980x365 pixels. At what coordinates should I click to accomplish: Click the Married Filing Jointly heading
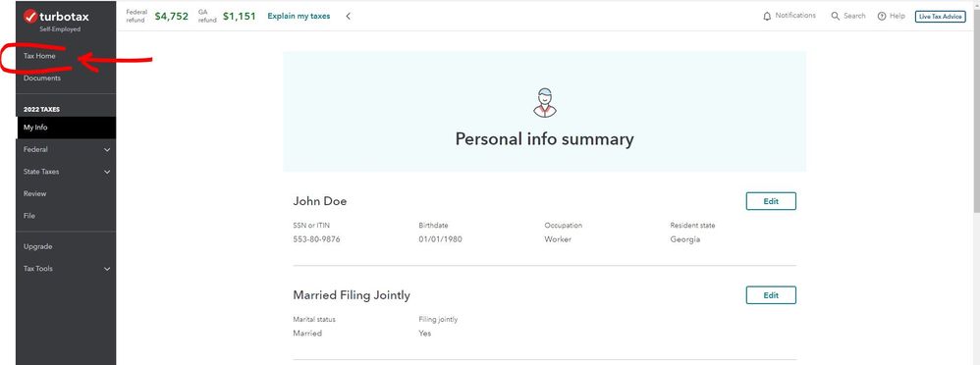click(x=352, y=295)
